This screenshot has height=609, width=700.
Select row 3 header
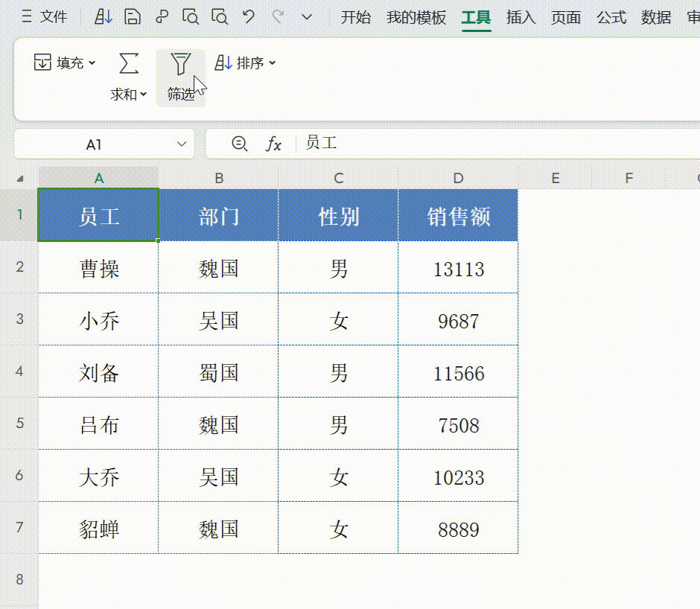point(19,319)
